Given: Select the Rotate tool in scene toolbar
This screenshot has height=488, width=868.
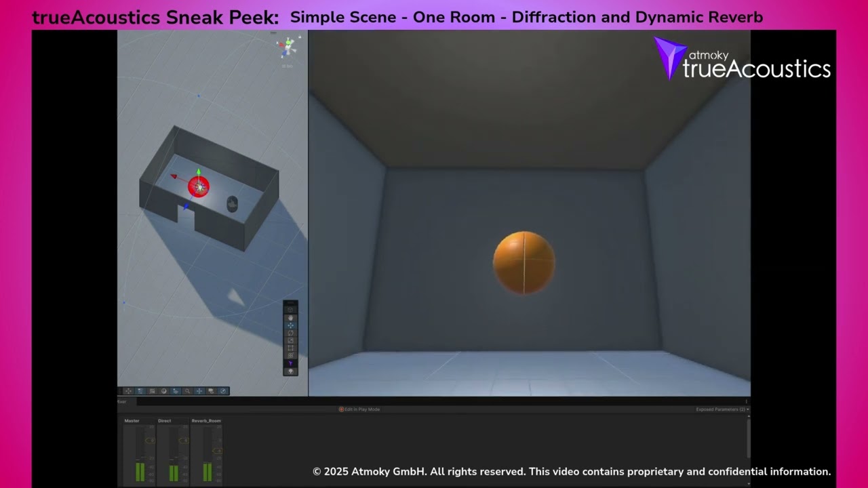Looking at the screenshot, I should [x=290, y=333].
